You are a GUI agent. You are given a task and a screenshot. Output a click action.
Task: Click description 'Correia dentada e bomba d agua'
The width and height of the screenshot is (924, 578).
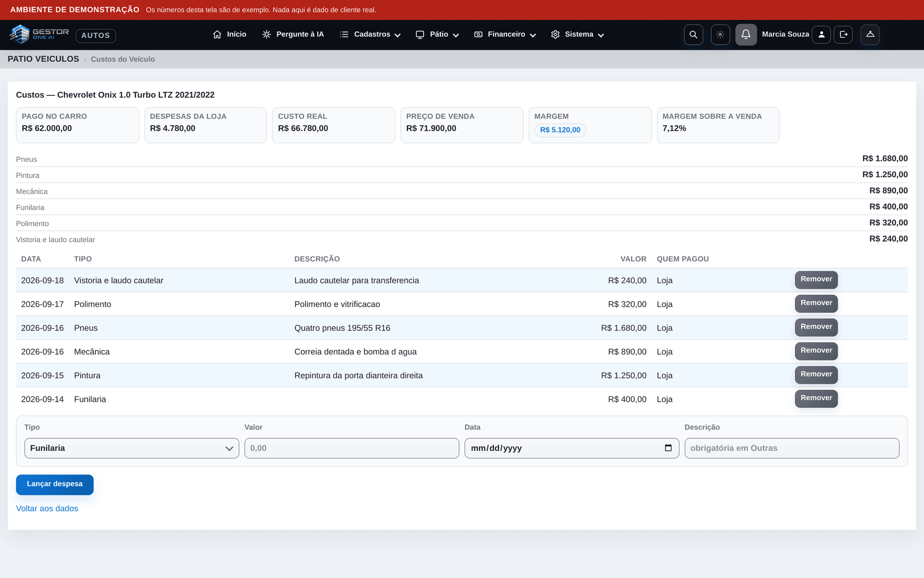356,352
